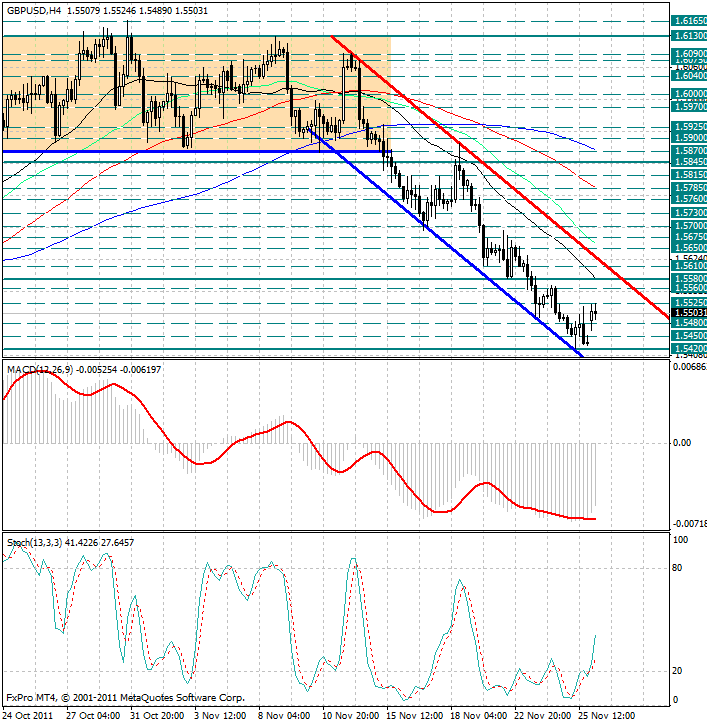Select the 1.5675 price level label
The width and height of the screenshot is (707, 723).
[689, 237]
